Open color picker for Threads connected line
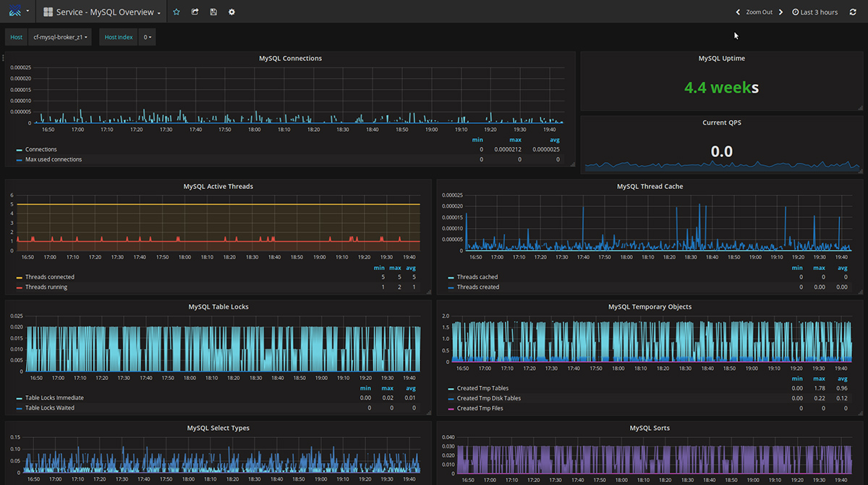868x485 pixels. pyautogui.click(x=19, y=277)
